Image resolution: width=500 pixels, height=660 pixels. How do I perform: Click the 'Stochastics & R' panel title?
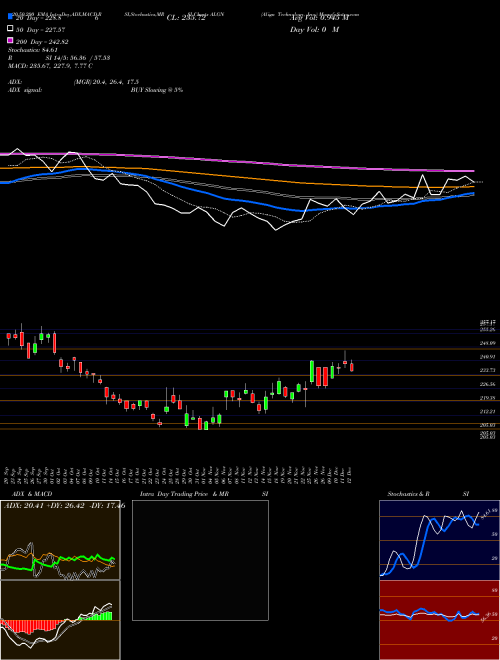tap(409, 494)
